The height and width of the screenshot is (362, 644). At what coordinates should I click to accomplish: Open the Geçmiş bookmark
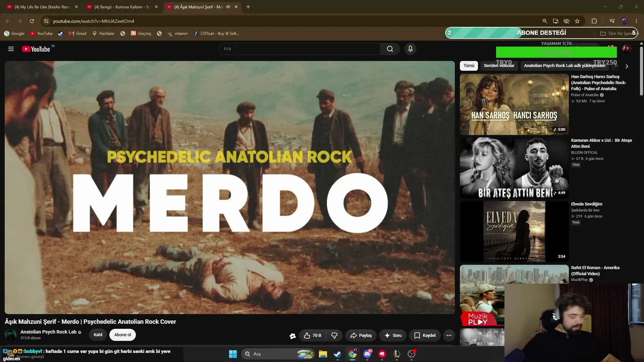(141, 34)
